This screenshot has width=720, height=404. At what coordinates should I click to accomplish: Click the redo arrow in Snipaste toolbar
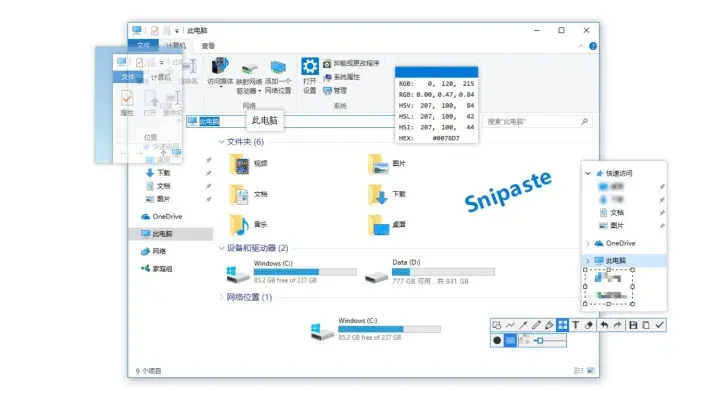[x=618, y=325]
